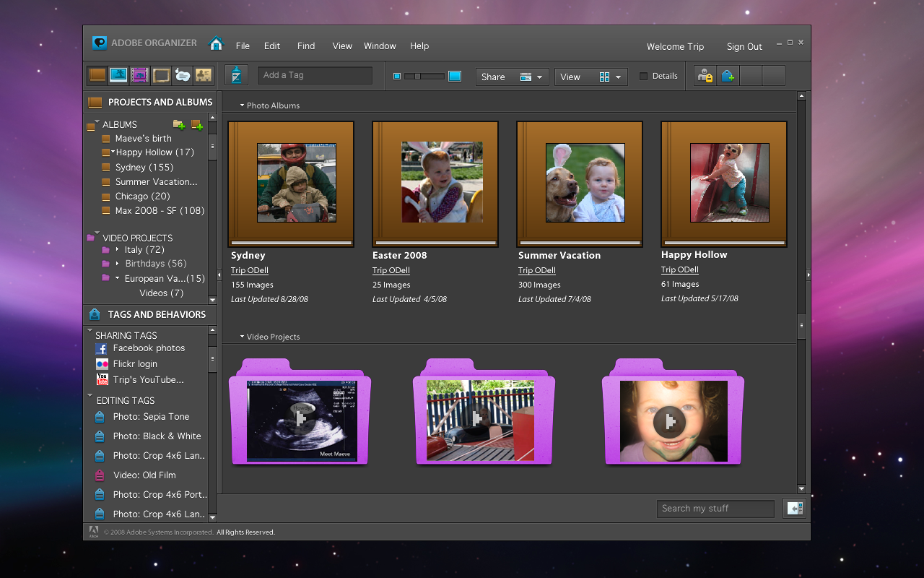Open the Window menu

tap(380, 46)
